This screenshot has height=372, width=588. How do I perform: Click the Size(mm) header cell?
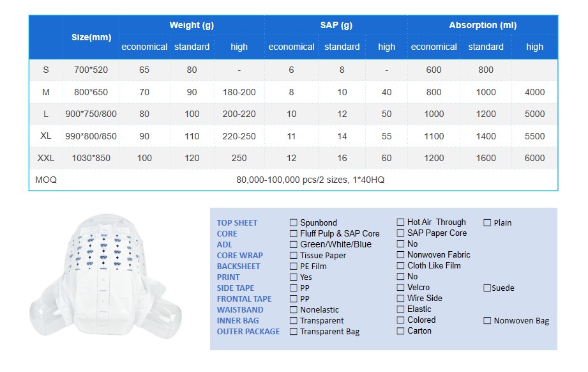pos(91,37)
